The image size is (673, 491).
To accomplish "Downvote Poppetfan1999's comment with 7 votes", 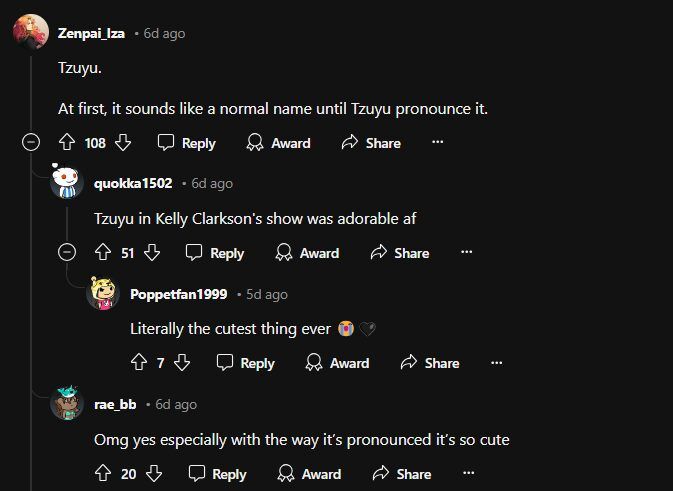I will [x=182, y=363].
